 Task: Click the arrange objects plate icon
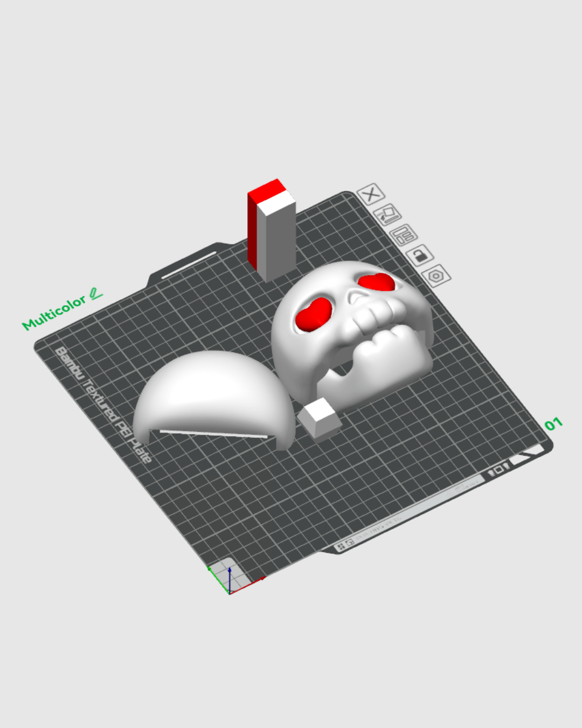coord(404,235)
